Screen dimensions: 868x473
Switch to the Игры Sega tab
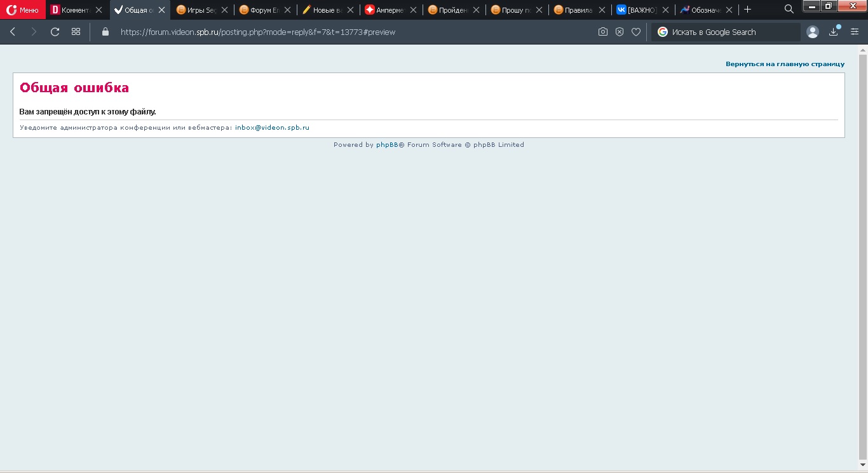(x=197, y=10)
